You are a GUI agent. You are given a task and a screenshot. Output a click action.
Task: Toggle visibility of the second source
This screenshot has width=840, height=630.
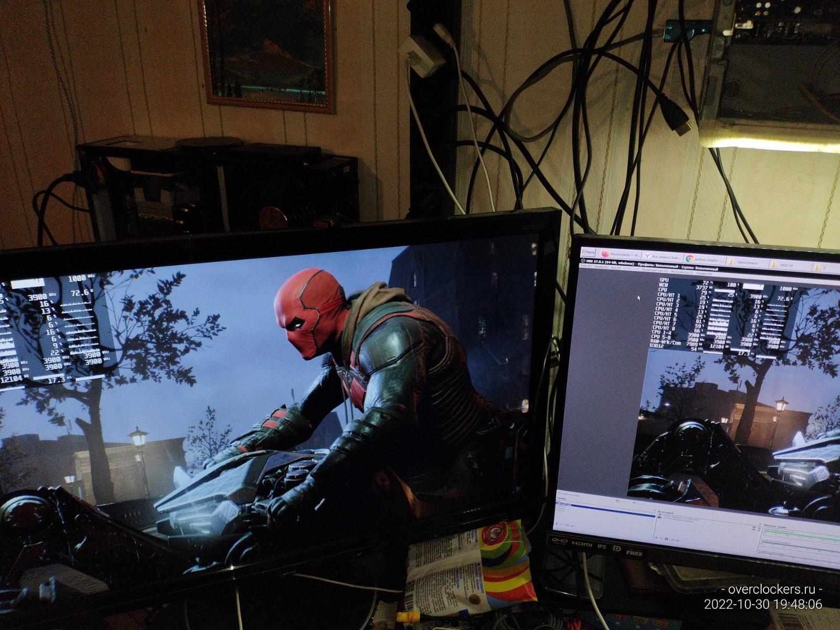point(753,531)
